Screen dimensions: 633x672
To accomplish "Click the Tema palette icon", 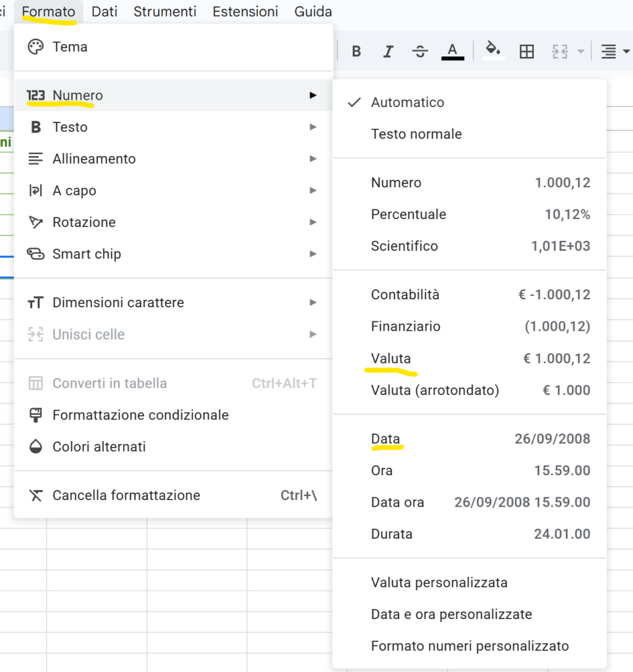I will coord(35,47).
